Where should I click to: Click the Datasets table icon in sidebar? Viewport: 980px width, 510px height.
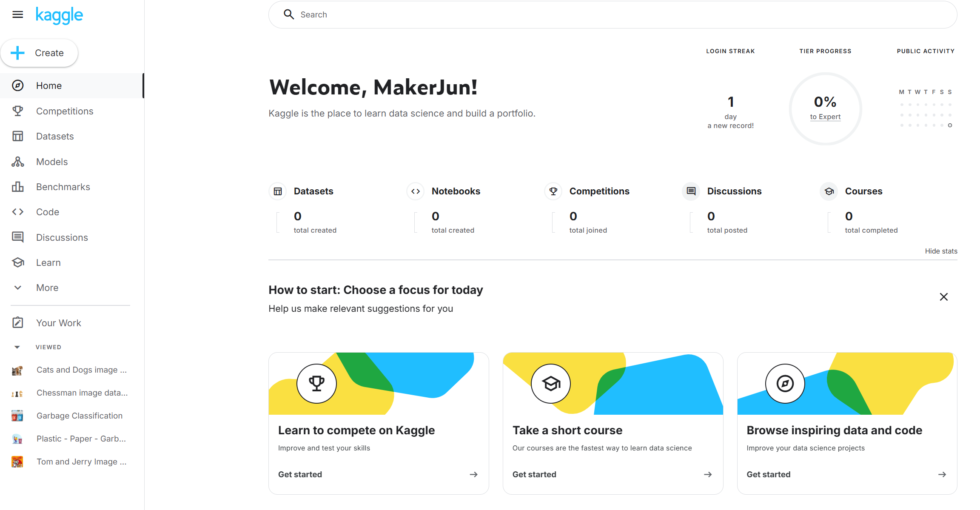tap(17, 136)
